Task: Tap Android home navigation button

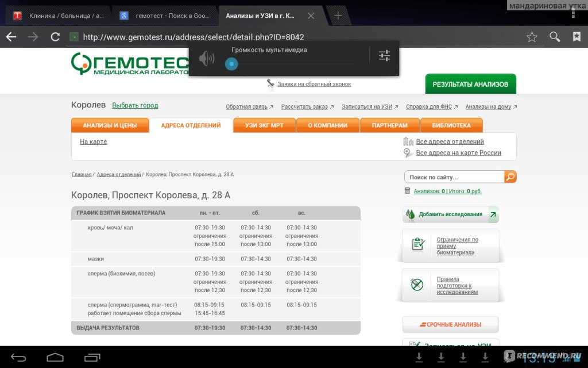Action: pyautogui.click(x=55, y=358)
